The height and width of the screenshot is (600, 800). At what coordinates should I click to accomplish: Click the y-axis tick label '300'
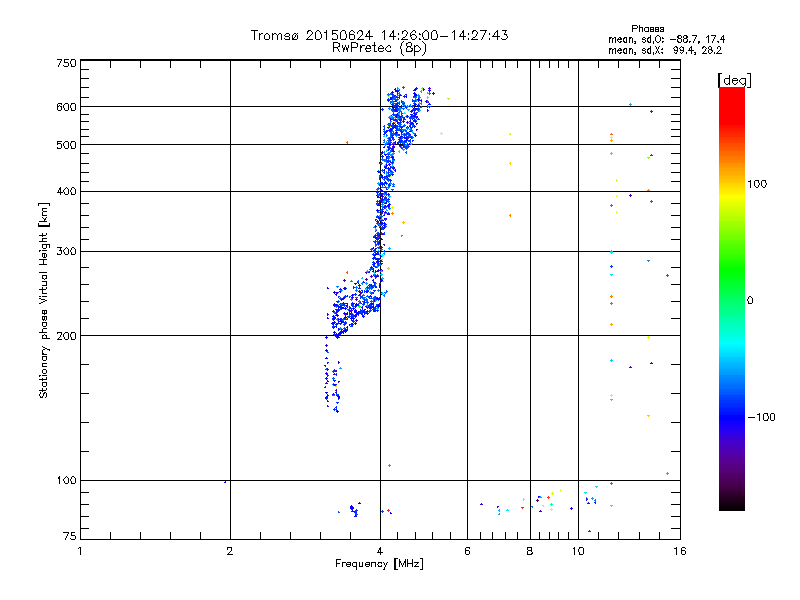66,252
